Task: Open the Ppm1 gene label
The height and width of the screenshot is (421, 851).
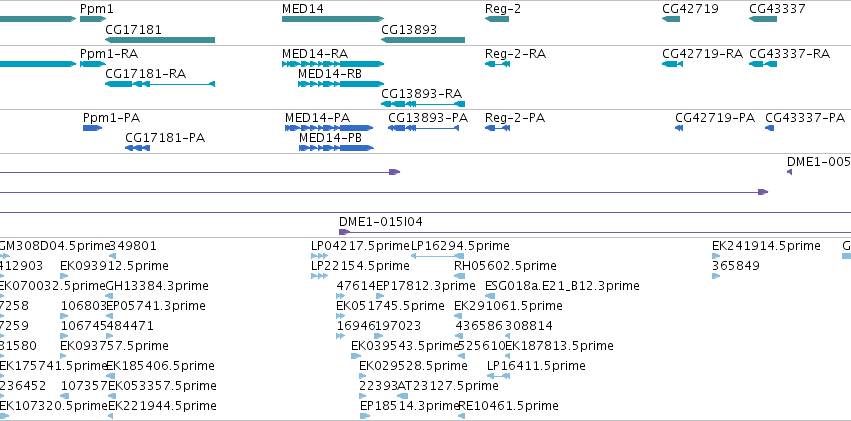Action: (97, 9)
